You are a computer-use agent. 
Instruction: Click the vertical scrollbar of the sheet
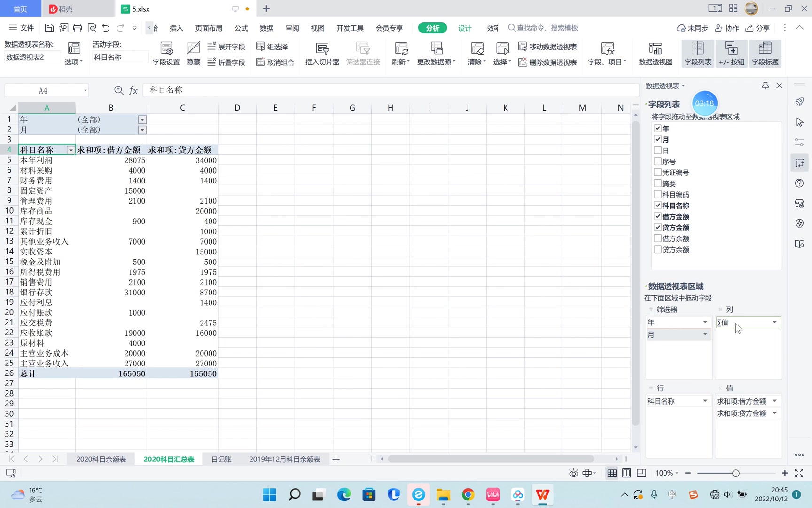(x=635, y=273)
